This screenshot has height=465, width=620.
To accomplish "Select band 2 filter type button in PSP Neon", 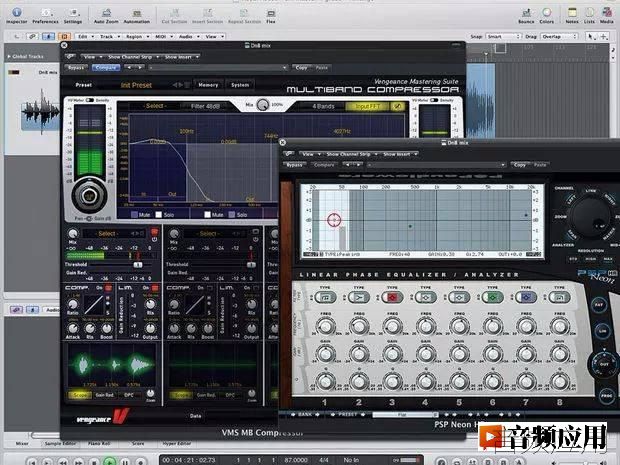I will coord(359,297).
